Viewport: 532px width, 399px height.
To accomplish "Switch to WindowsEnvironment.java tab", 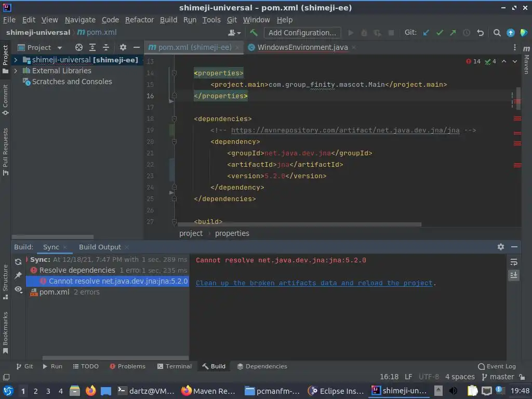I will pos(302,47).
